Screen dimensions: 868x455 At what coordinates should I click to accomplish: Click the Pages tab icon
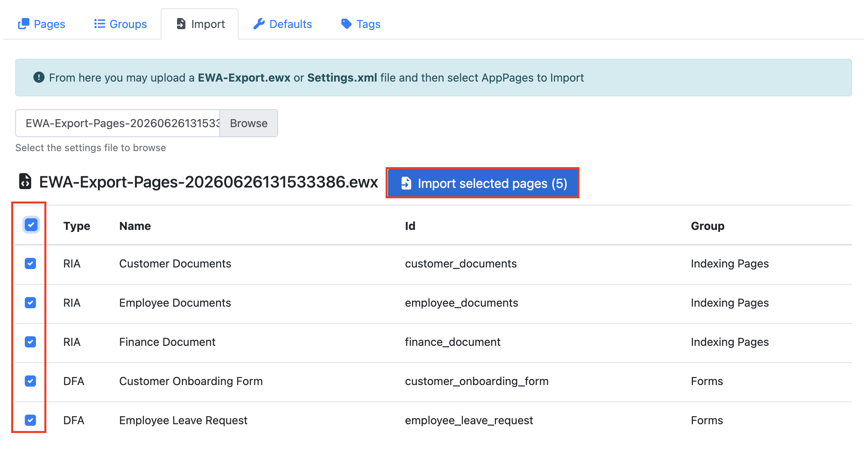(24, 24)
